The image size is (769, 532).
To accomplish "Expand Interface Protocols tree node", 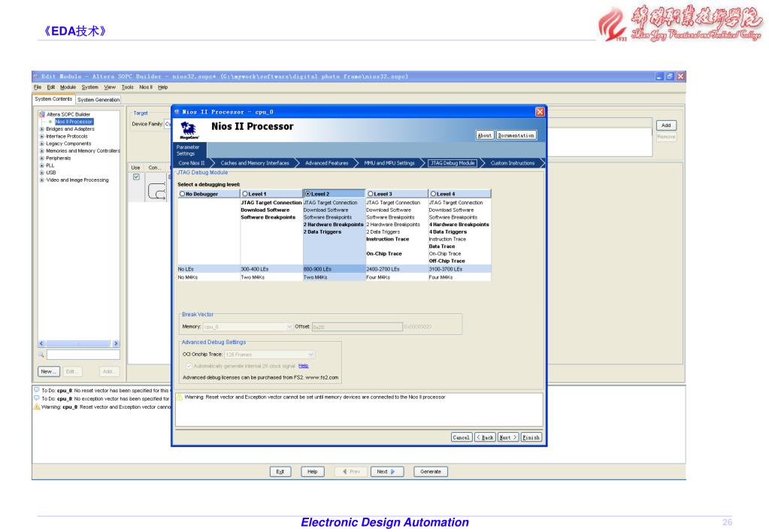I will click(41, 136).
